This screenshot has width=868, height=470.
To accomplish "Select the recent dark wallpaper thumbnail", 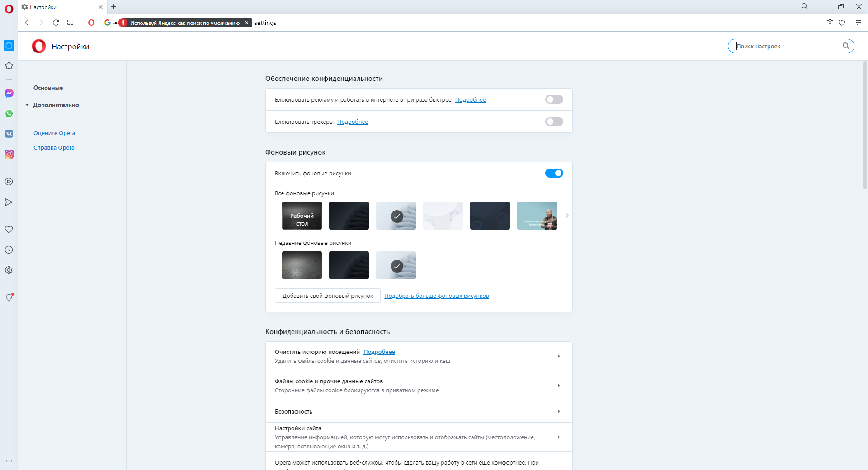I will click(349, 265).
